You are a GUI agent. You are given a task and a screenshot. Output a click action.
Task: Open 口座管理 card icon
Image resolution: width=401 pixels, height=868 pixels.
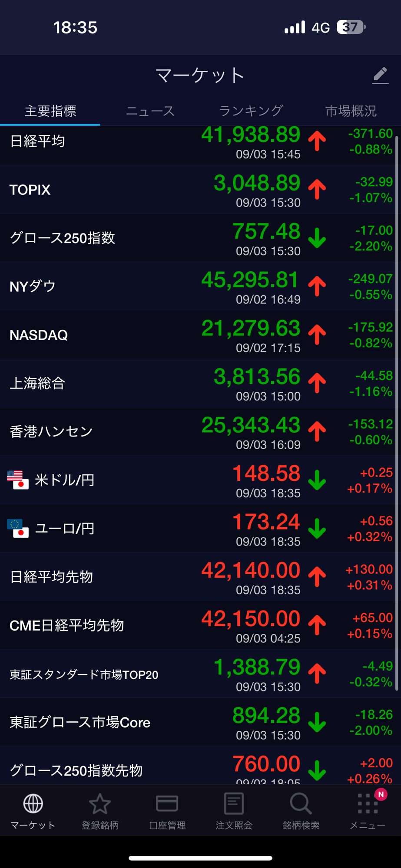pos(167,803)
